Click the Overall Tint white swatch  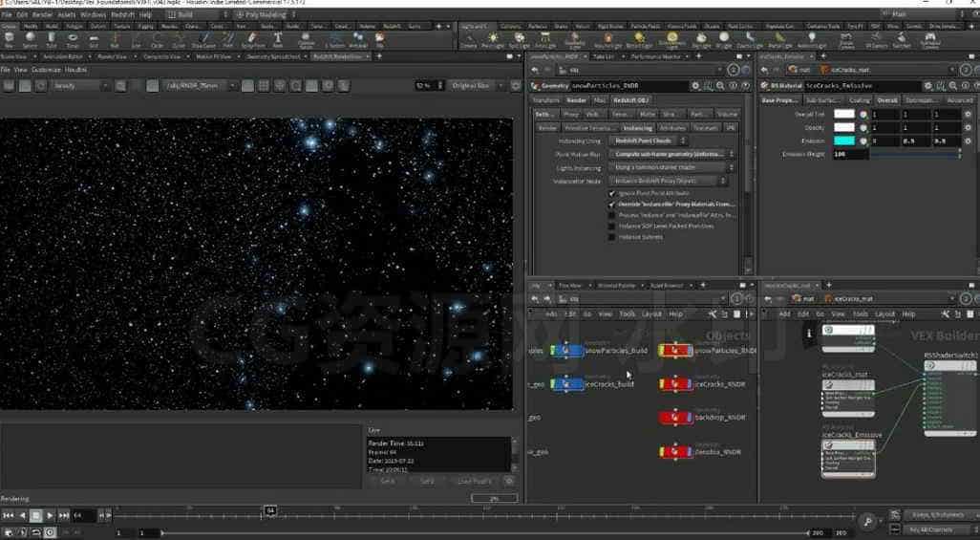(x=843, y=115)
